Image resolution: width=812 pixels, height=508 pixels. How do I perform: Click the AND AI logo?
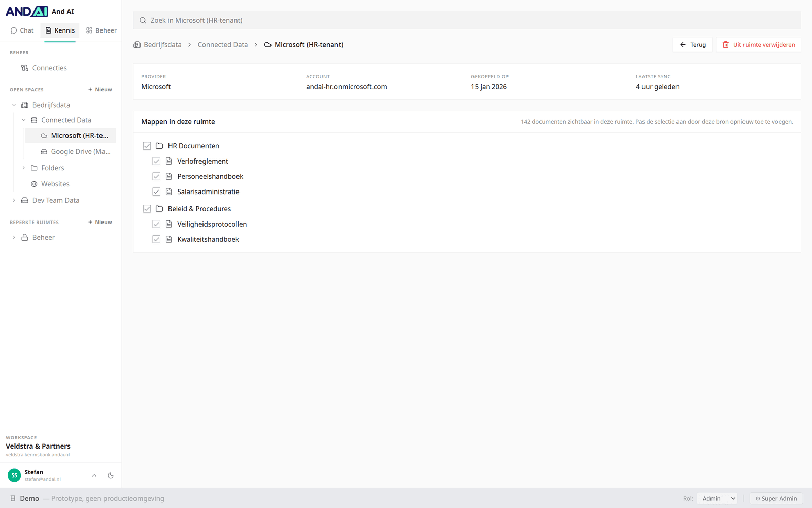27,11
